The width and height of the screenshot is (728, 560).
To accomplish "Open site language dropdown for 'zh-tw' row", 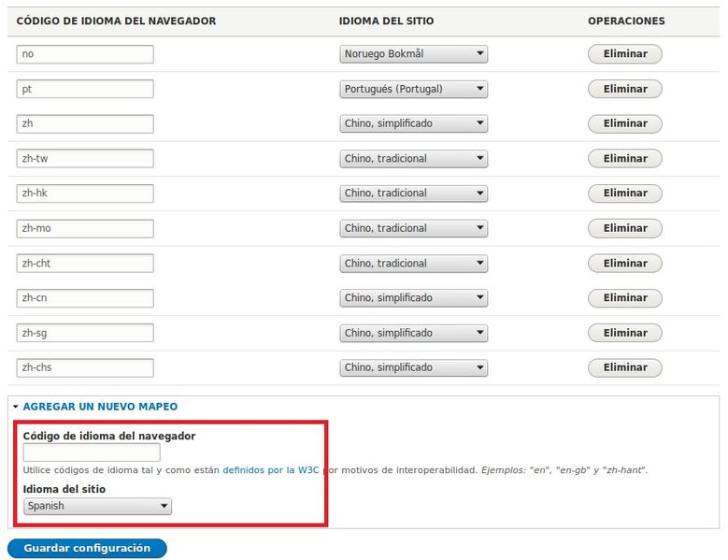I will 414,158.
